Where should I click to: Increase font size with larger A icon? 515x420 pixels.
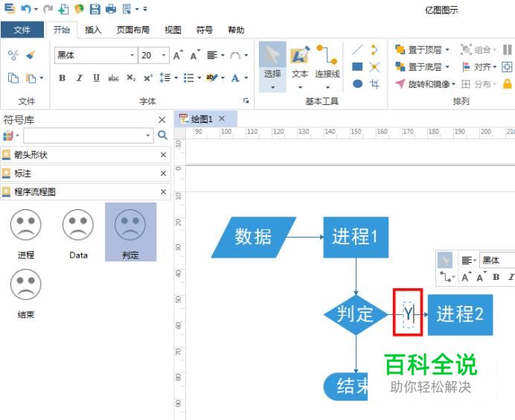(178, 55)
